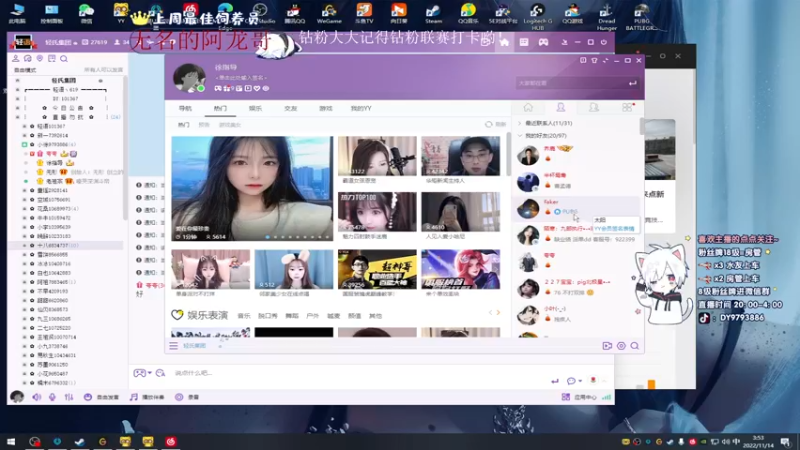Open the Steam icon in the taskbar

pos(80,441)
